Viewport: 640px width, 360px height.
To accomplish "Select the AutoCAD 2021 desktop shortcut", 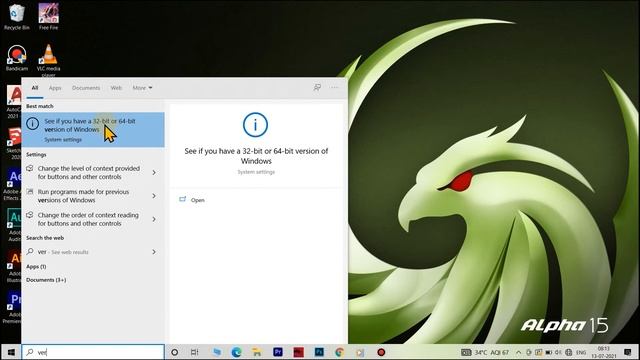I will point(14,102).
